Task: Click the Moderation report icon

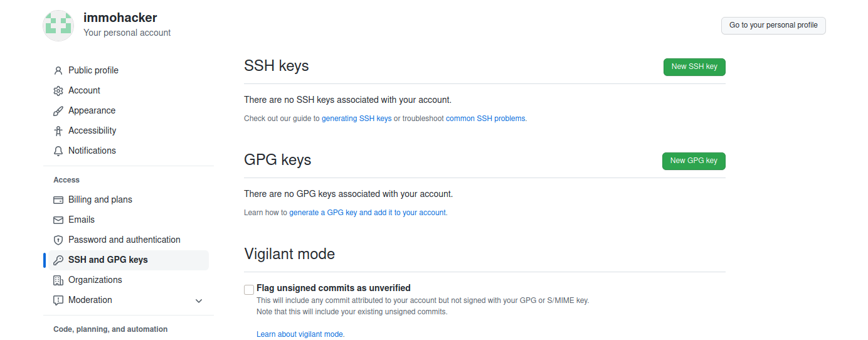Action: [x=58, y=300]
